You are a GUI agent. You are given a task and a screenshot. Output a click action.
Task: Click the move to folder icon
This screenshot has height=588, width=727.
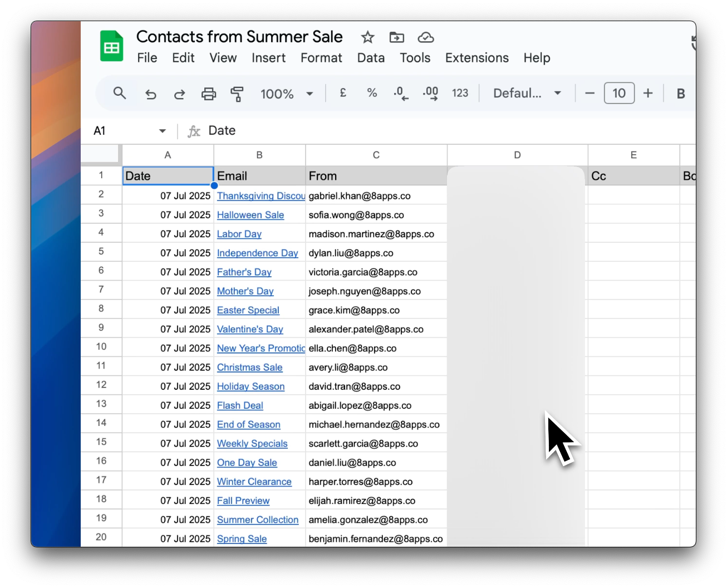396,37
